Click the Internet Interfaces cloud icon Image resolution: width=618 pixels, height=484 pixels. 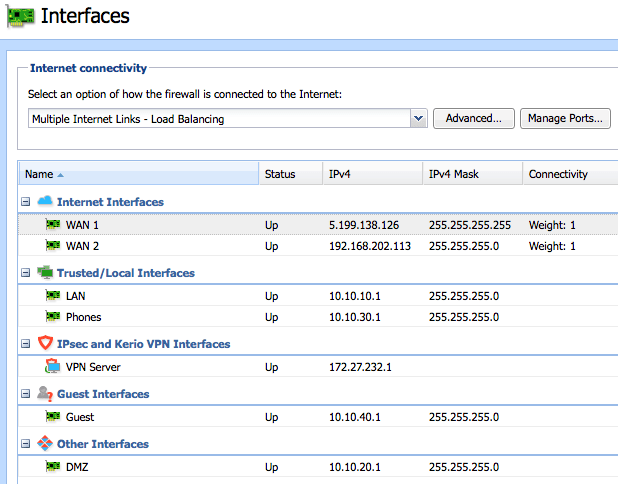tap(45, 202)
